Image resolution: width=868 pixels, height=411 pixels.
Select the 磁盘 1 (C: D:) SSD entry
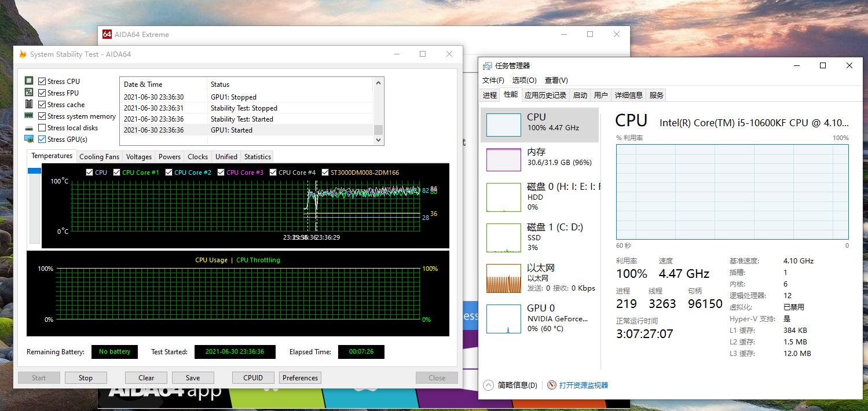coord(503,237)
